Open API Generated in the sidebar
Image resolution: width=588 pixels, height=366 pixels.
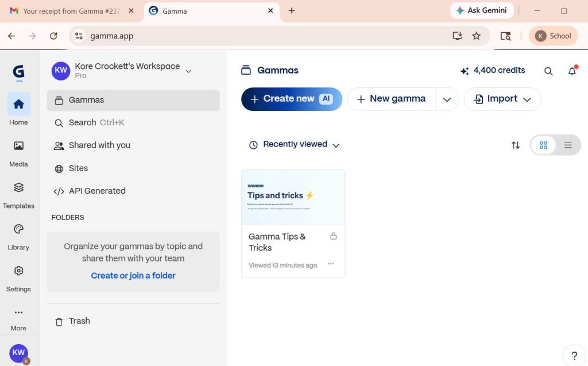133,191
